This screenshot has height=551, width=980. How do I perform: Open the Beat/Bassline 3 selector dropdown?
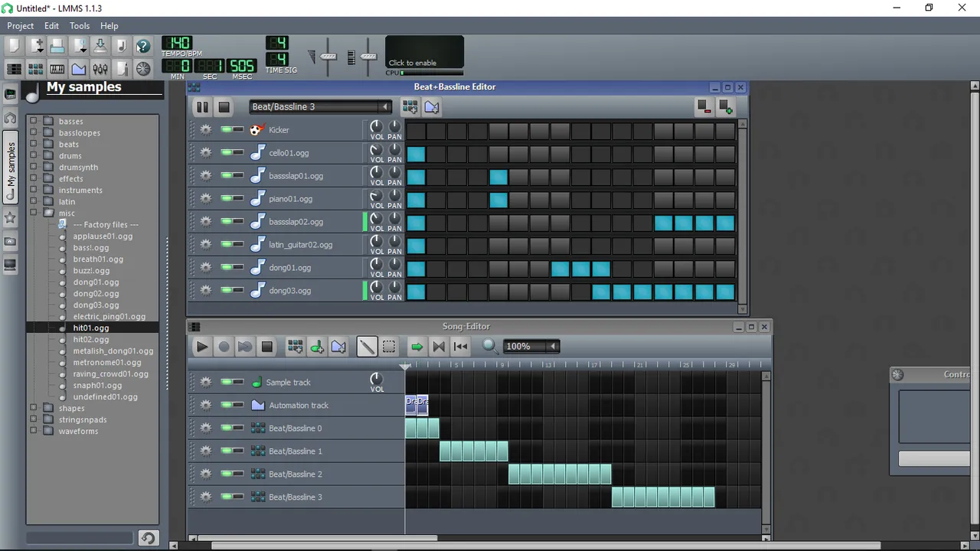point(321,107)
